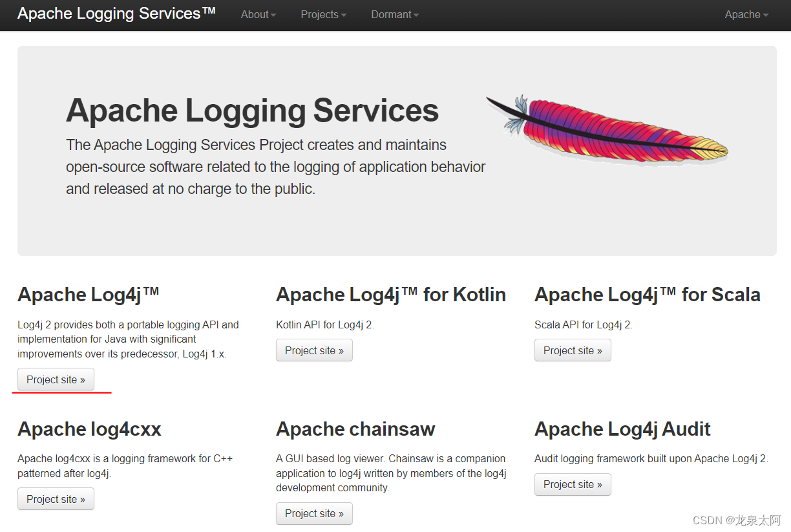Click the 'Apache chainsaw' heading

(355, 429)
